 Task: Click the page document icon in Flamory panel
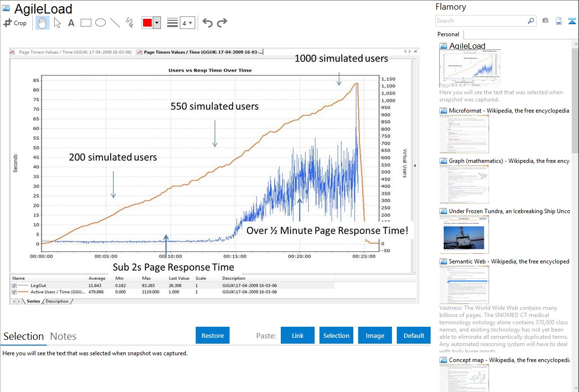559,21
